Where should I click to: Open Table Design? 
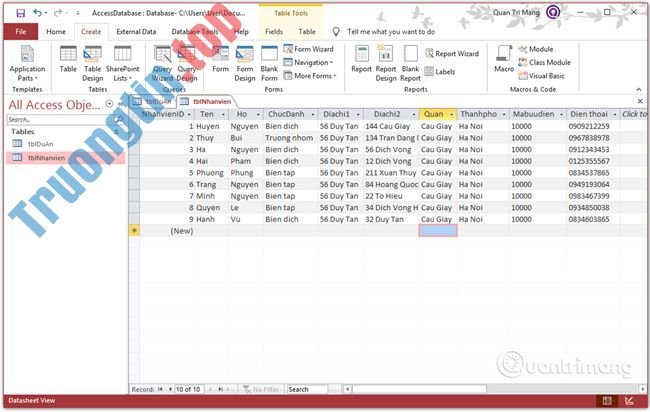(92, 63)
